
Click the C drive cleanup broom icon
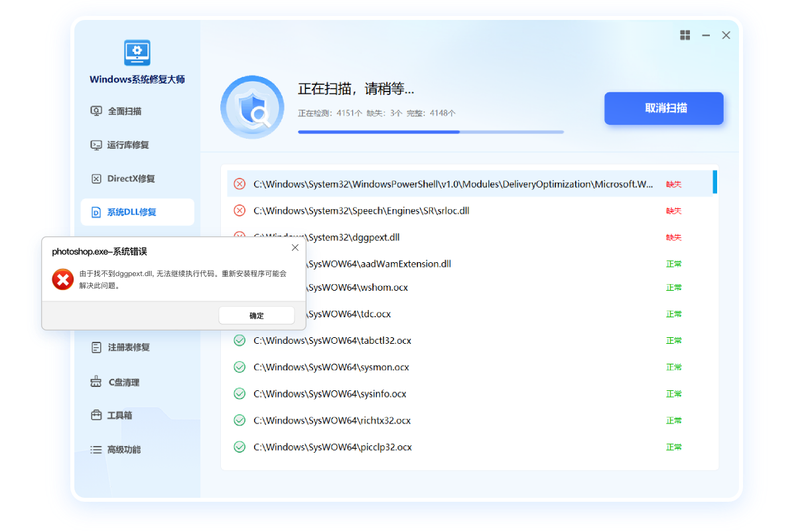[96, 382]
